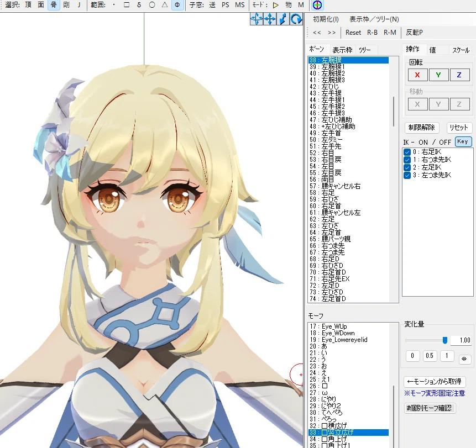
Task: Click the R-B toolbar button
Action: coord(372,33)
